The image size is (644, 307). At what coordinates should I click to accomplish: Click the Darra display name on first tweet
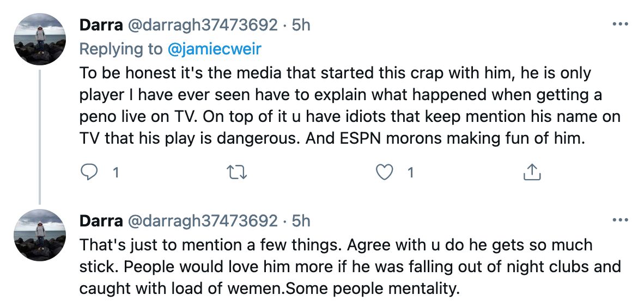point(101,25)
